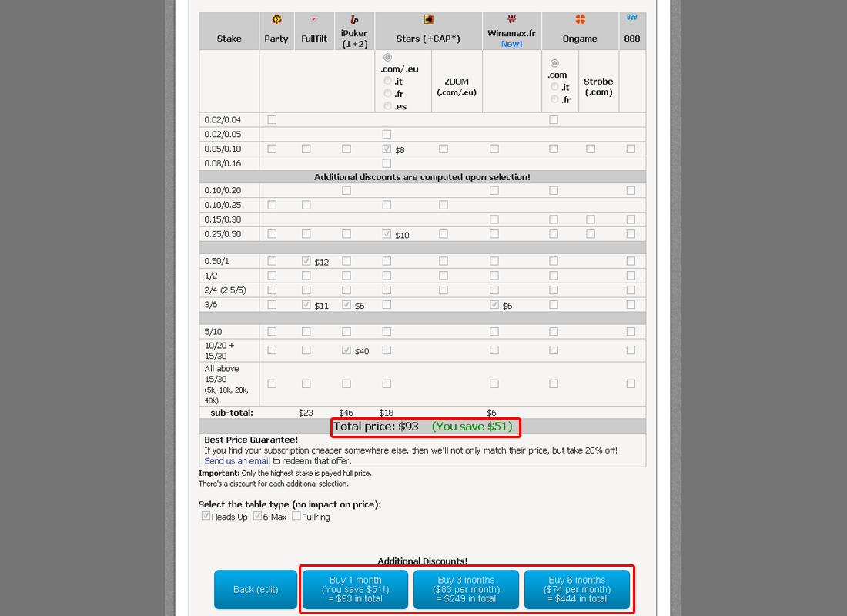Enable the Fullring table type checkbox
The width and height of the screenshot is (847, 616).
click(x=296, y=517)
